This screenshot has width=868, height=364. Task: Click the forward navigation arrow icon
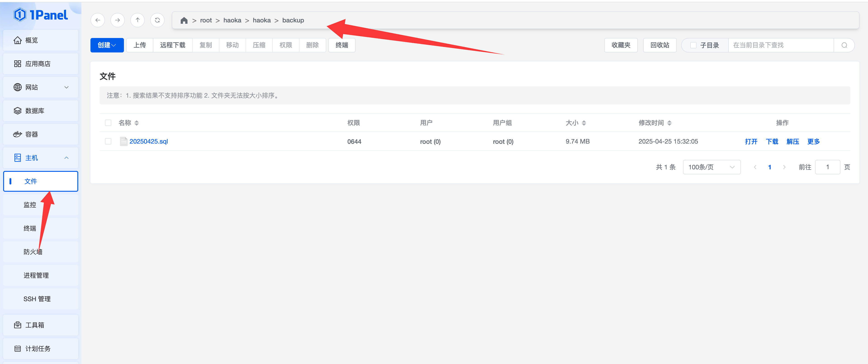pyautogui.click(x=118, y=20)
